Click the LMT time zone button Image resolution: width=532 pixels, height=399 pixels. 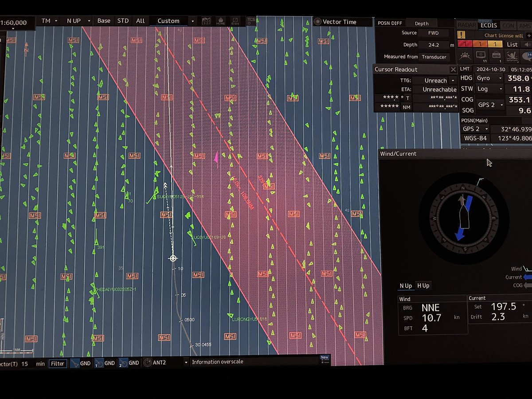tap(465, 69)
